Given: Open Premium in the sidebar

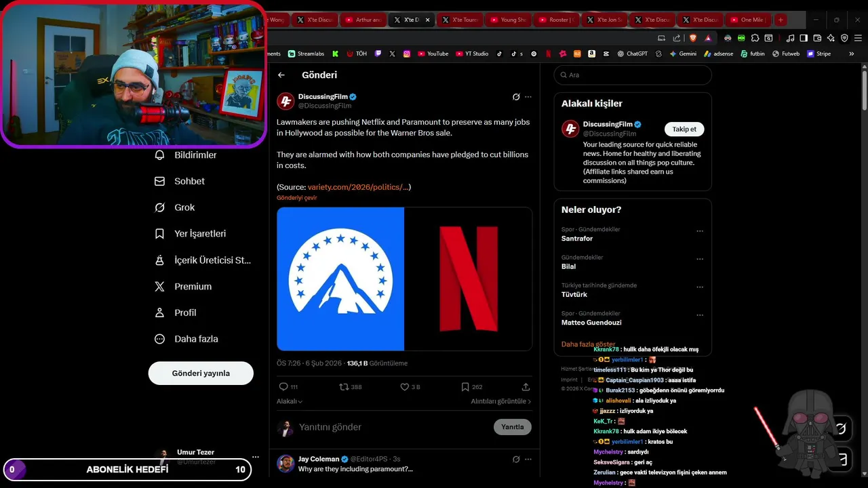Looking at the screenshot, I should coord(183,287).
